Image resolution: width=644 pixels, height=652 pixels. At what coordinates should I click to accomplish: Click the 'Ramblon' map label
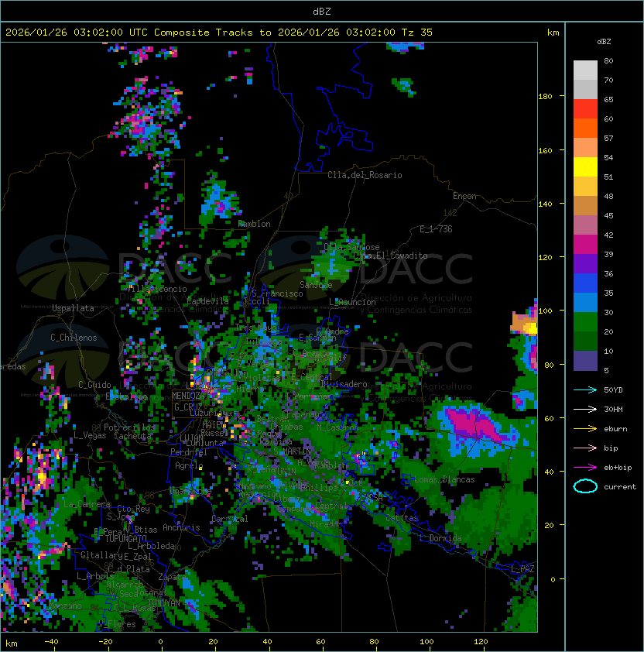254,224
